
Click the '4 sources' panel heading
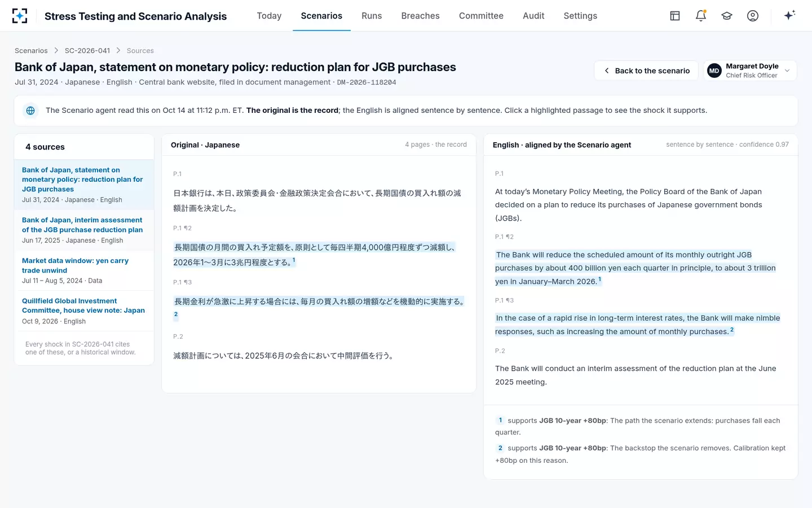click(45, 147)
